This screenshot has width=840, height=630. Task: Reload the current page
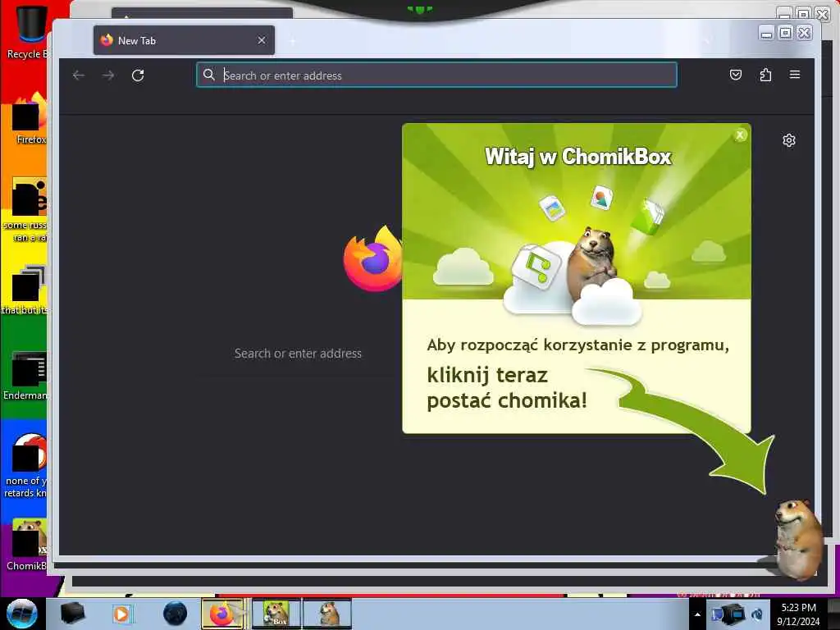click(138, 75)
